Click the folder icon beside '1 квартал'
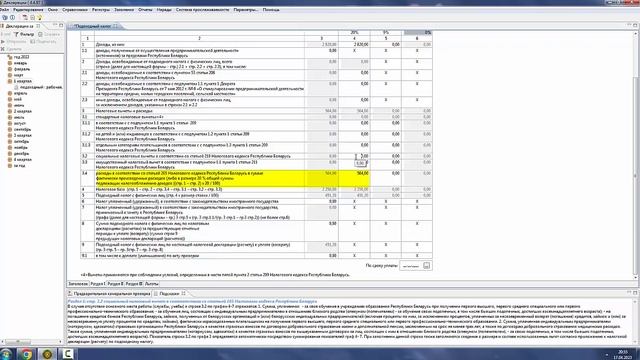This screenshot has width=640, height=360. tap(10, 81)
